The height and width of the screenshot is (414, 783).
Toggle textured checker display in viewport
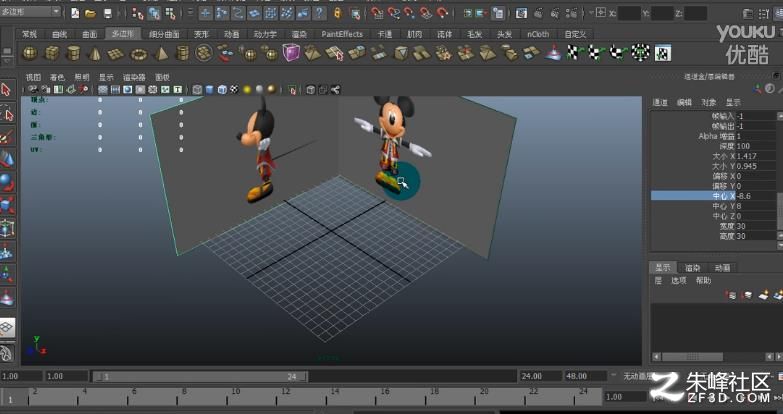tap(235, 90)
